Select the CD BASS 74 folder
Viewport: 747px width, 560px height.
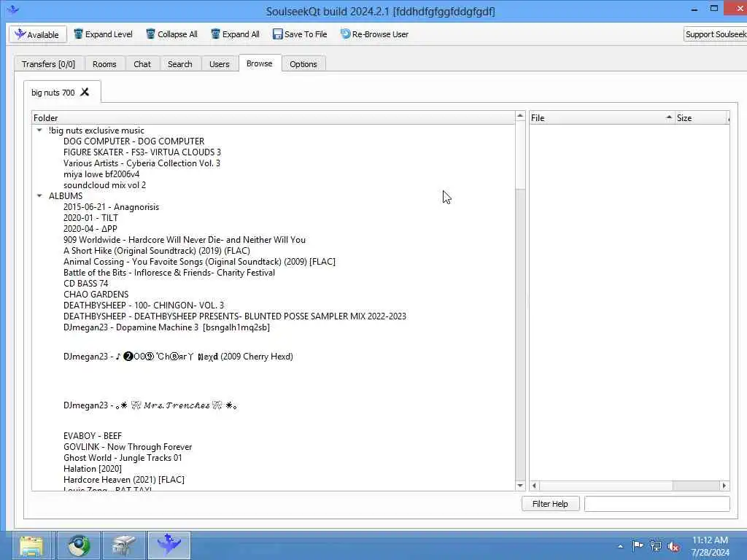[86, 284]
